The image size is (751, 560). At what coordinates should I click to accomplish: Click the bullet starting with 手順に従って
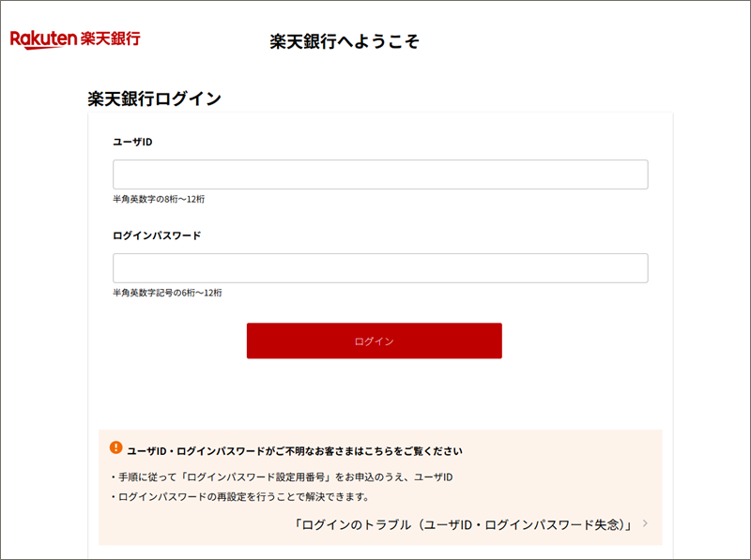(x=282, y=477)
